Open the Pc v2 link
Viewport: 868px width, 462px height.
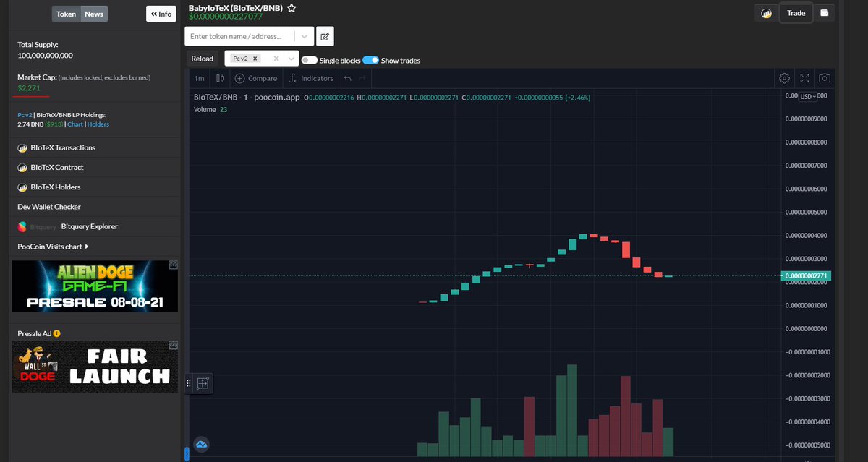click(x=25, y=114)
